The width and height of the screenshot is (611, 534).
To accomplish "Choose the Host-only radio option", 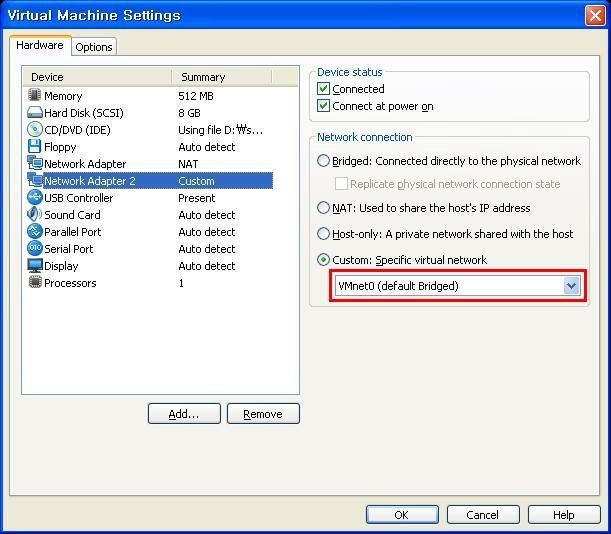I will [323, 233].
